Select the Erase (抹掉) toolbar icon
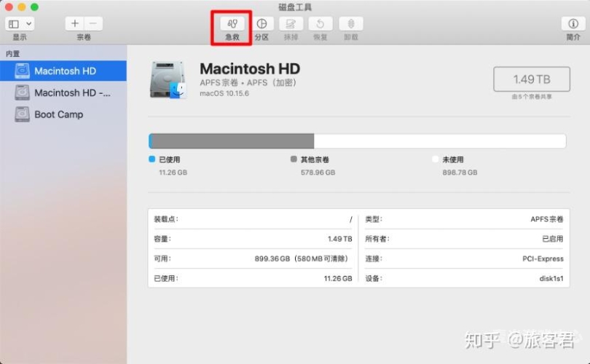This screenshot has width=590, height=364. [x=291, y=24]
